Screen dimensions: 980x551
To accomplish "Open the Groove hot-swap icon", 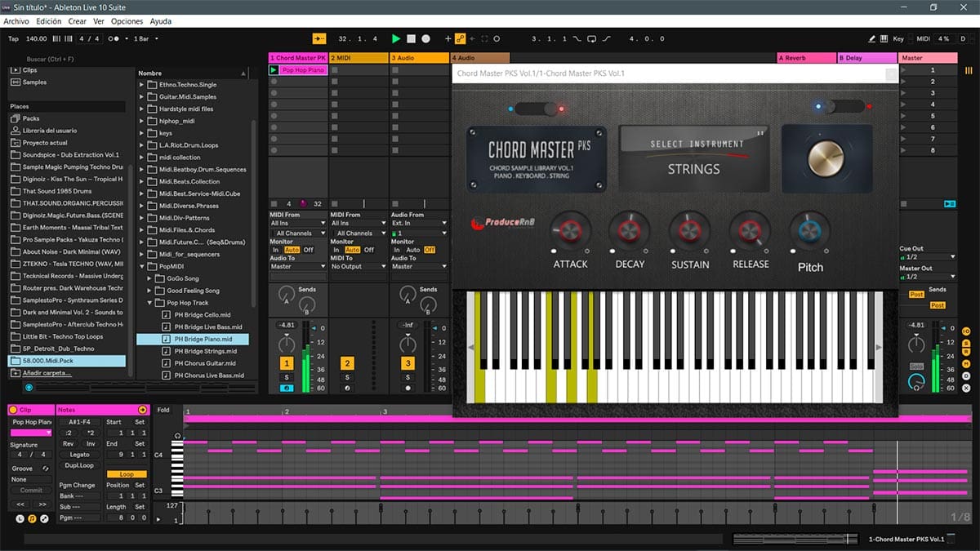I will (x=46, y=469).
